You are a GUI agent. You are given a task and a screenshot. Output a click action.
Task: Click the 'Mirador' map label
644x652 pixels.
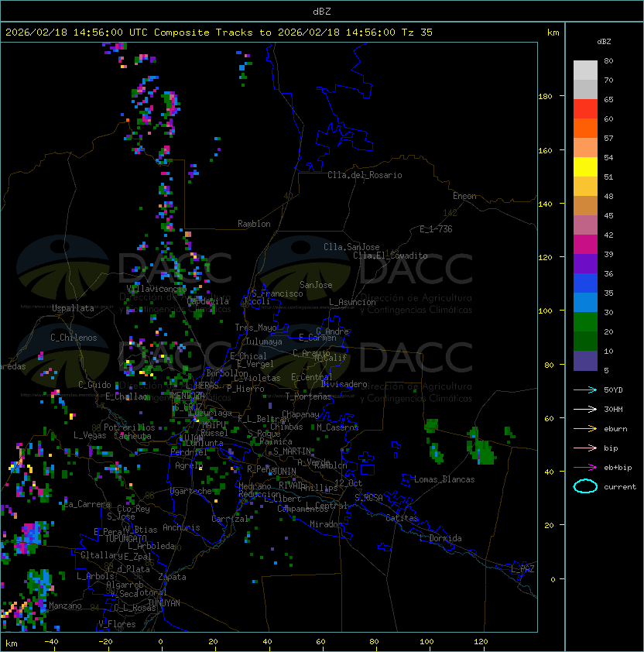tap(327, 524)
